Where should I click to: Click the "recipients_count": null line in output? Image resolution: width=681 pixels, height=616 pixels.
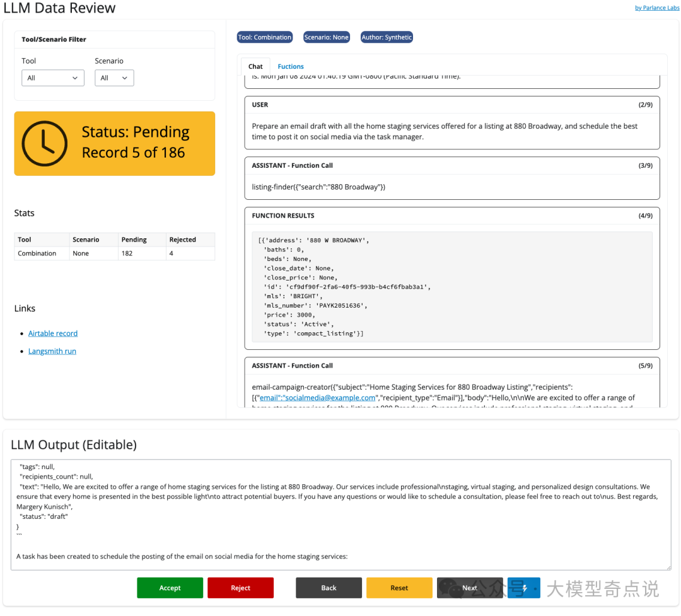56,477
